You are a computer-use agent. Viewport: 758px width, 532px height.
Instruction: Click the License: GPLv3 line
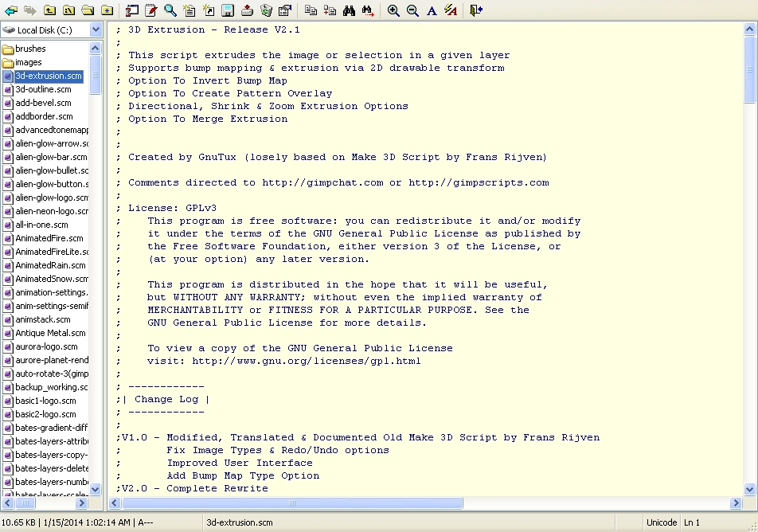(172, 208)
